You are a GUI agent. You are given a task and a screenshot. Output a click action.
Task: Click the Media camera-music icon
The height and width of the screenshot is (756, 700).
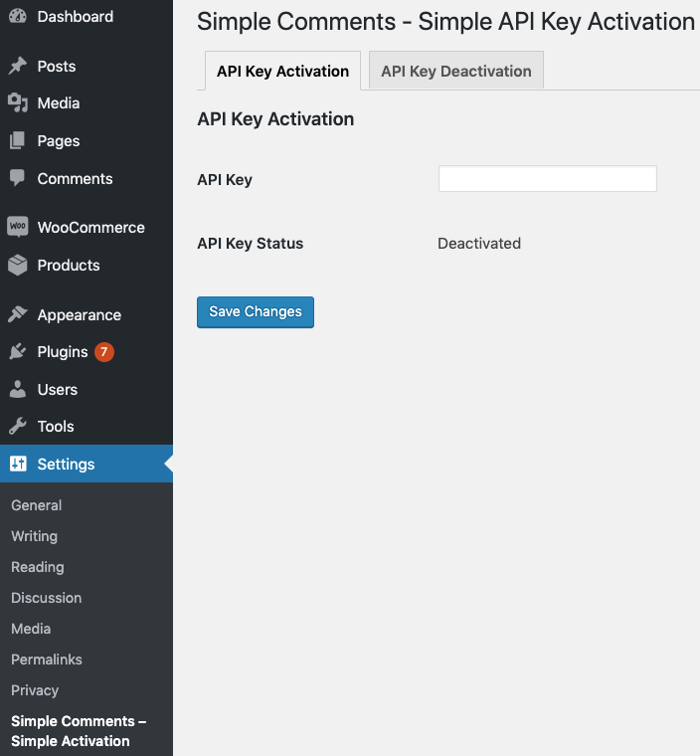coord(18,102)
